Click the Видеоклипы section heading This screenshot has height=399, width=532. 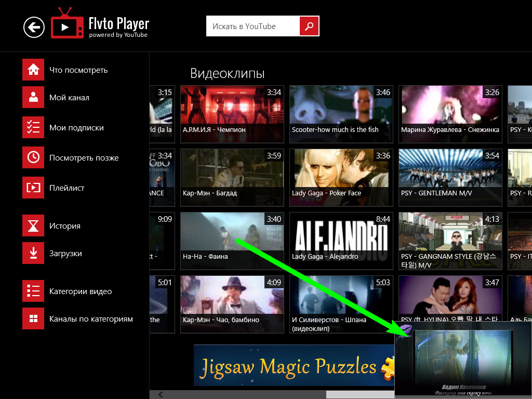(x=228, y=73)
